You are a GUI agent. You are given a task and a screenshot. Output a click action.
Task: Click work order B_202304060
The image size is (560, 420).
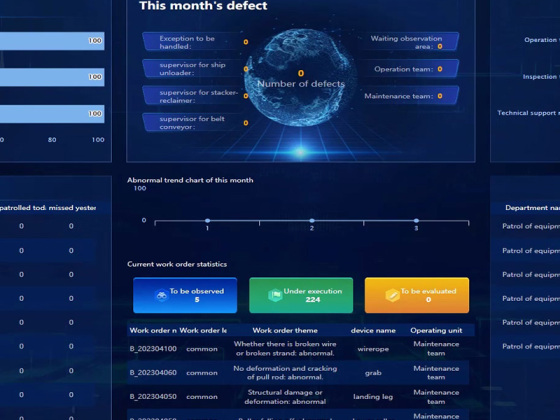(x=153, y=372)
